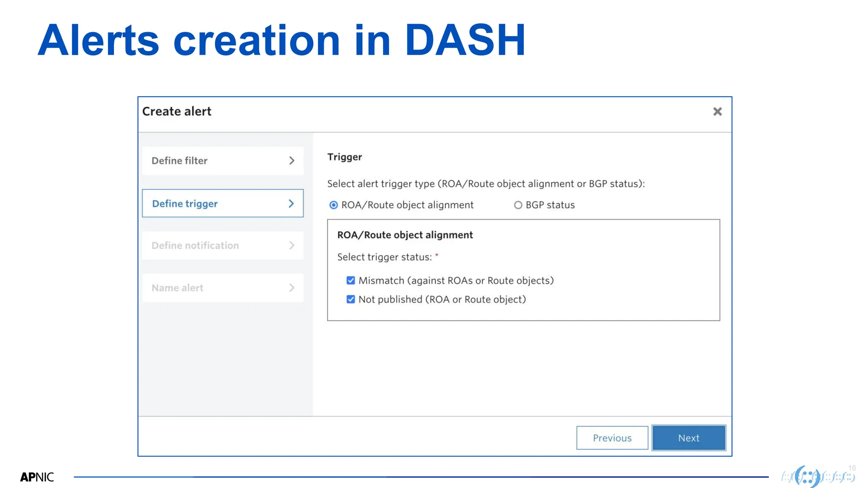Image resolution: width=868 pixels, height=488 pixels.
Task: Open the Define notification step
Action: coord(223,245)
